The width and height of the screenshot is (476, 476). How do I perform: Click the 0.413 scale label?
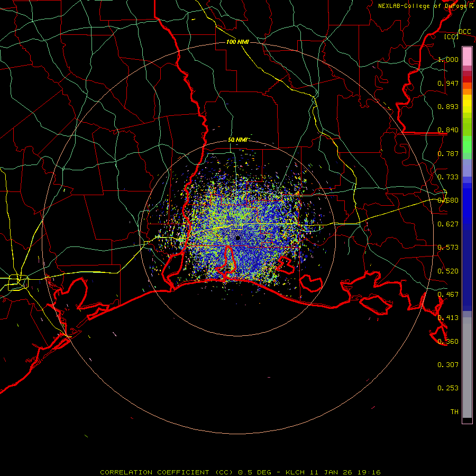pos(448,318)
